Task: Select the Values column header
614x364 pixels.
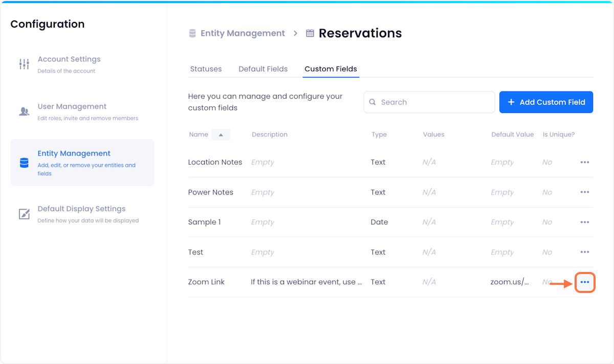Action: point(433,134)
